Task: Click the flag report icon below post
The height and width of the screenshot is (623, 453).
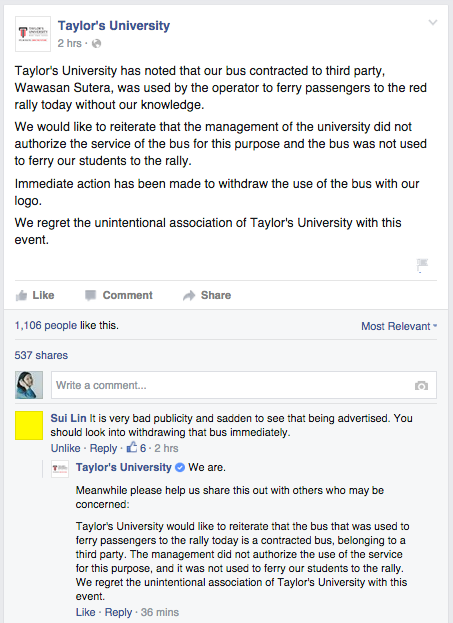Action: click(x=422, y=265)
